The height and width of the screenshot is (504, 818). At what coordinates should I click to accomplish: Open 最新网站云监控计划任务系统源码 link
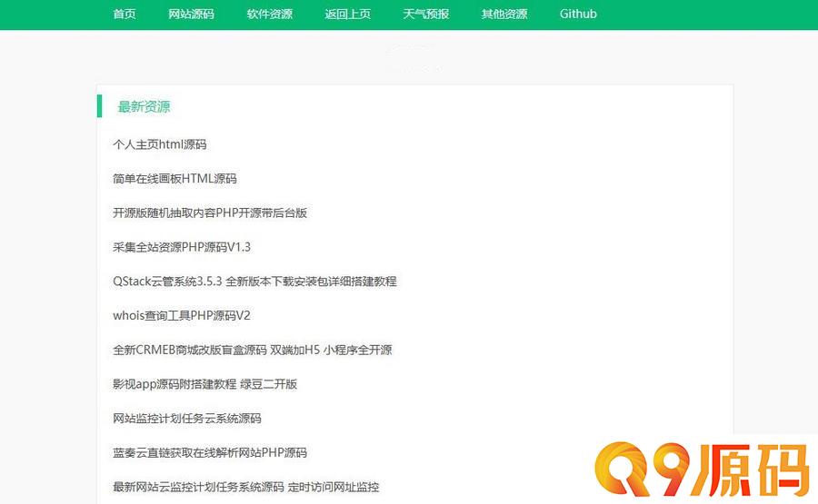(x=245, y=487)
